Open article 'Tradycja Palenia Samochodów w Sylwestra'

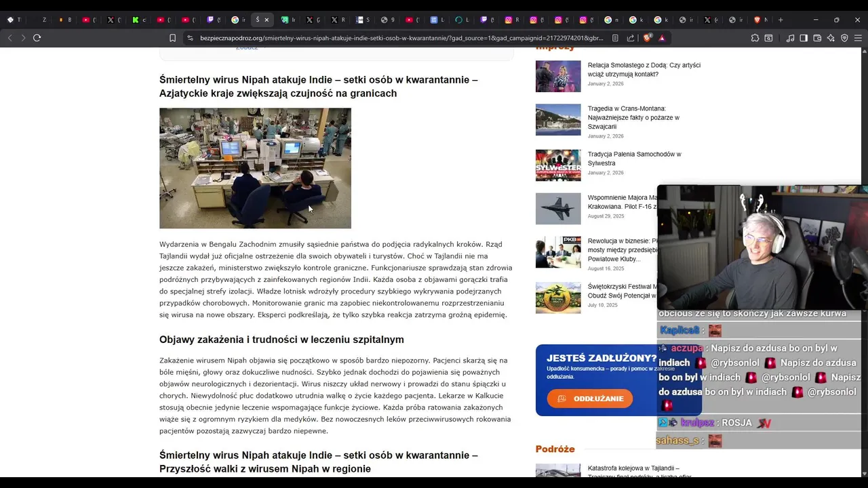coord(634,159)
